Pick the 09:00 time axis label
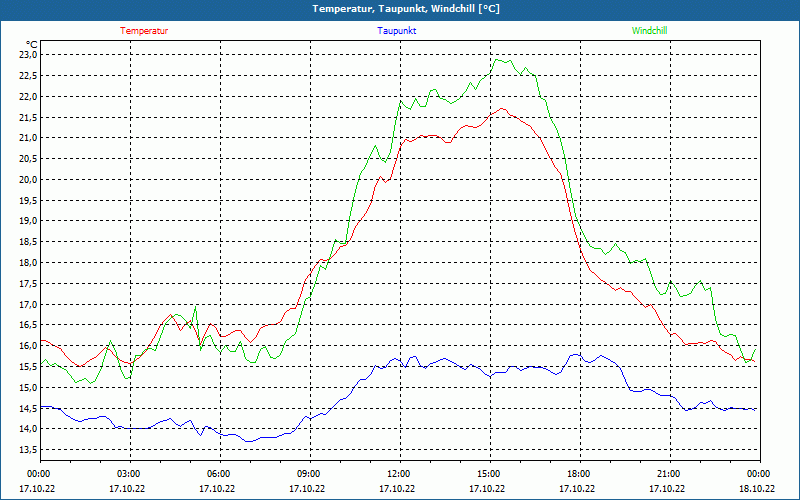Screen dimensions: 800x500 point(309,474)
